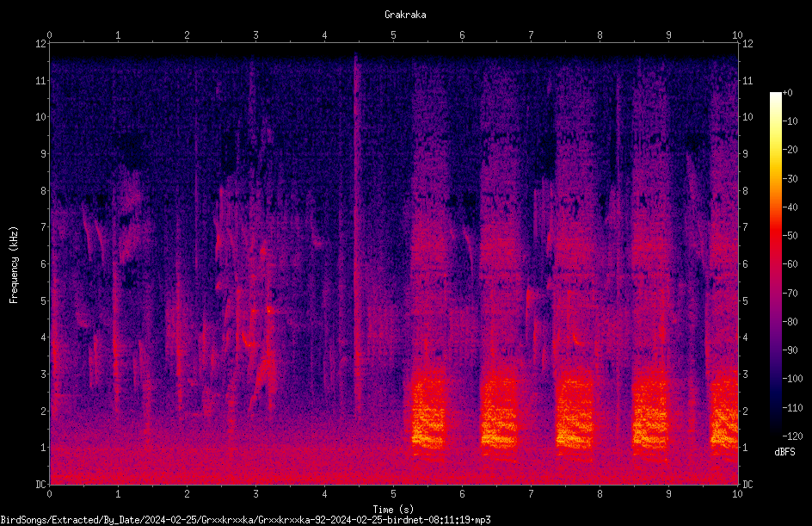Click the DC label on the left frequency axis
Viewport: 812px width, 526px height.
coord(40,485)
